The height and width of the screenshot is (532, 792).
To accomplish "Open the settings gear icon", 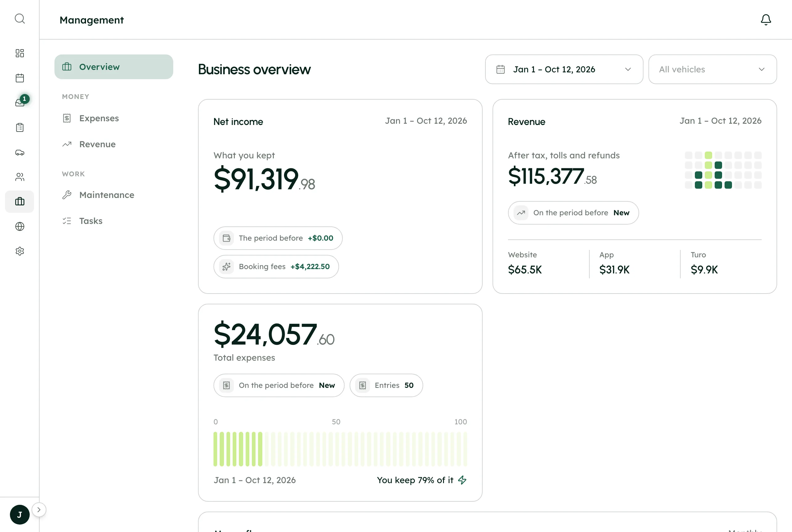I will tap(20, 251).
